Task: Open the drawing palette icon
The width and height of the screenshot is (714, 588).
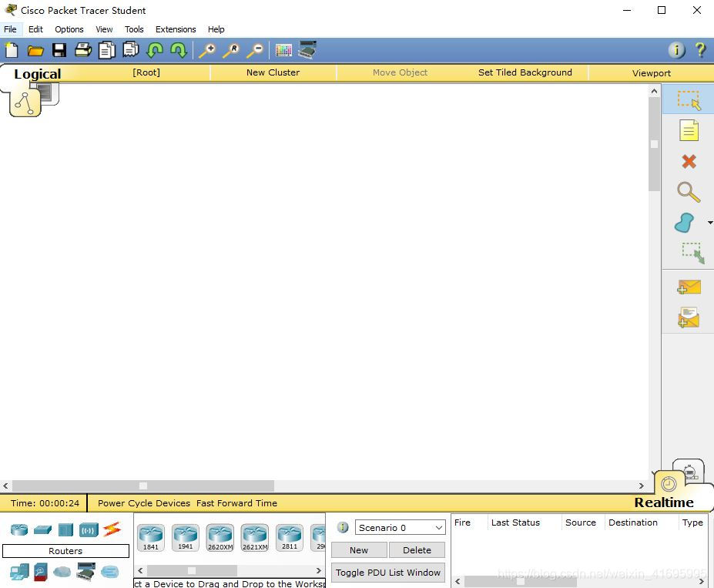Action: pos(283,50)
